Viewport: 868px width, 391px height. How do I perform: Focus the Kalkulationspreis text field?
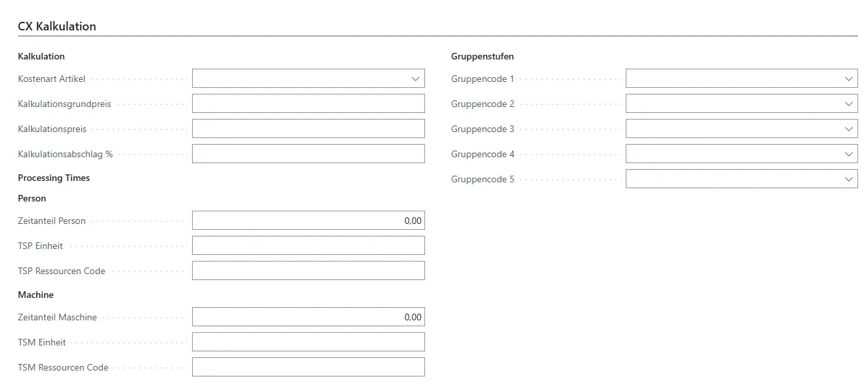pyautogui.click(x=308, y=129)
